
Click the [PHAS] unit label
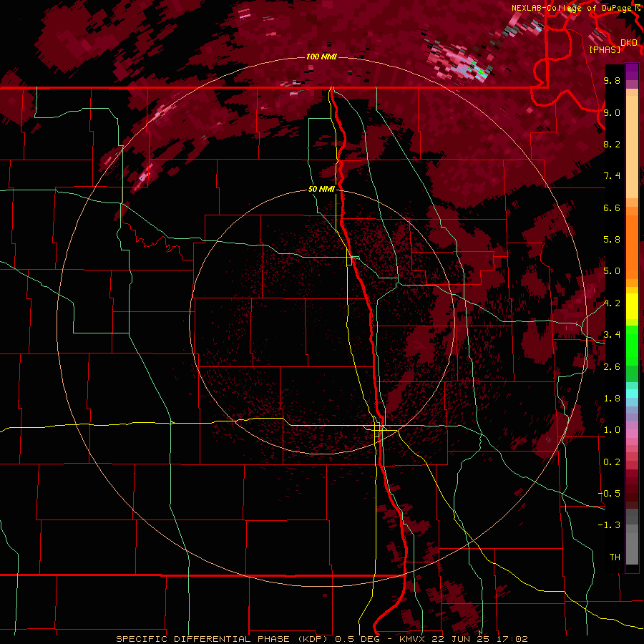pos(605,50)
